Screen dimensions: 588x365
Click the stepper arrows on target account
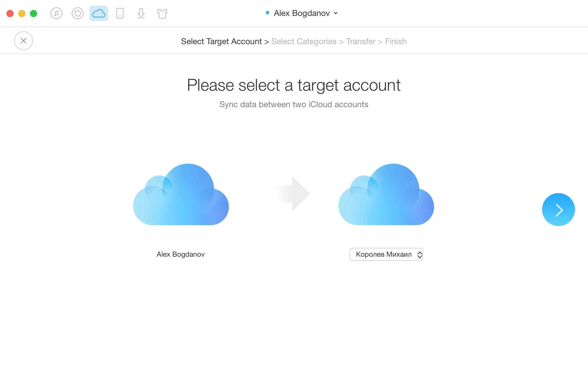point(420,254)
